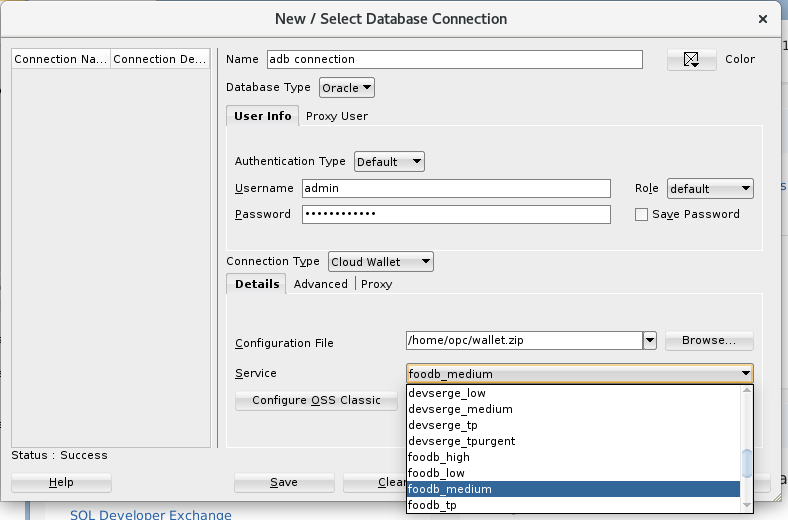Click the Help button
The height and width of the screenshot is (520, 788).
[x=61, y=483]
